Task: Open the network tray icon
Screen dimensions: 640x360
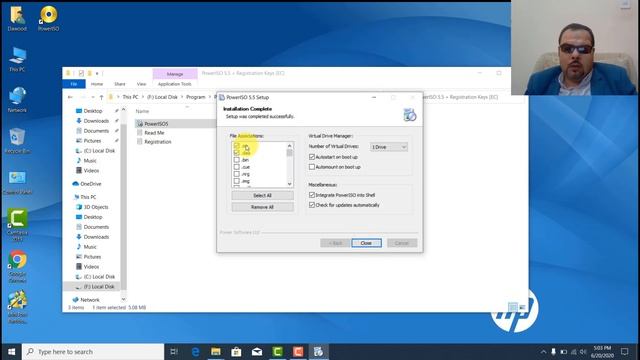Action: (573, 352)
